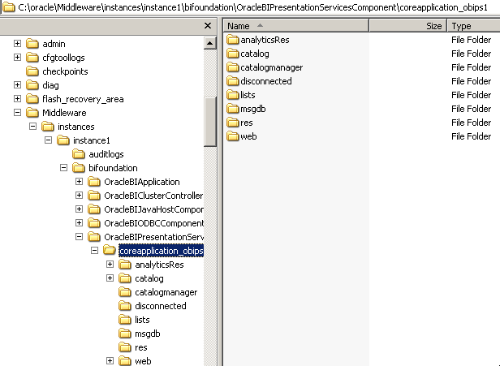Click the msgdb folder icon in file list
The image size is (500, 366).
coord(233,109)
